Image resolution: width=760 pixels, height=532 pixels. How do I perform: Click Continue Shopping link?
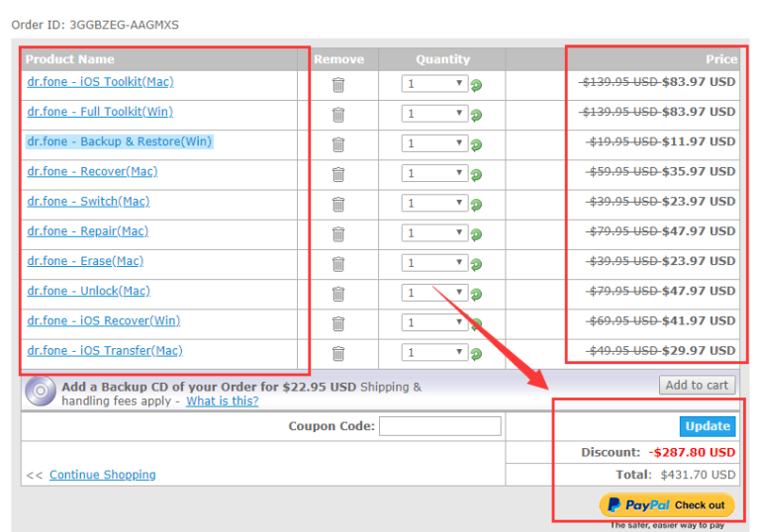tap(103, 475)
